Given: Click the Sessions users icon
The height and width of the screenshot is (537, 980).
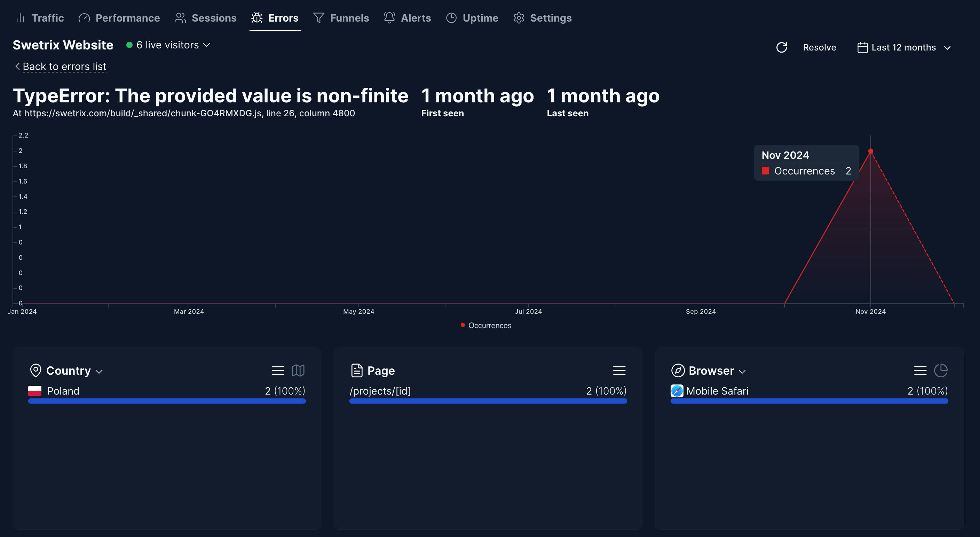Looking at the screenshot, I should pos(180,18).
